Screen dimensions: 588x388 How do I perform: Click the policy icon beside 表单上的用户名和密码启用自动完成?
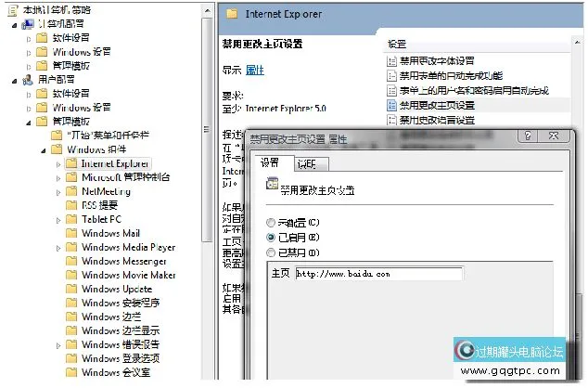click(391, 90)
